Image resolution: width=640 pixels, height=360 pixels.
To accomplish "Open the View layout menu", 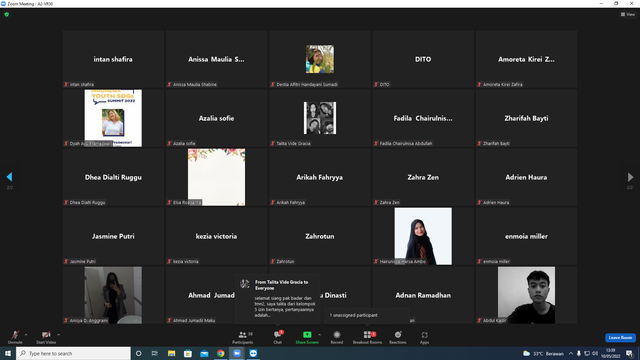I will point(628,14).
